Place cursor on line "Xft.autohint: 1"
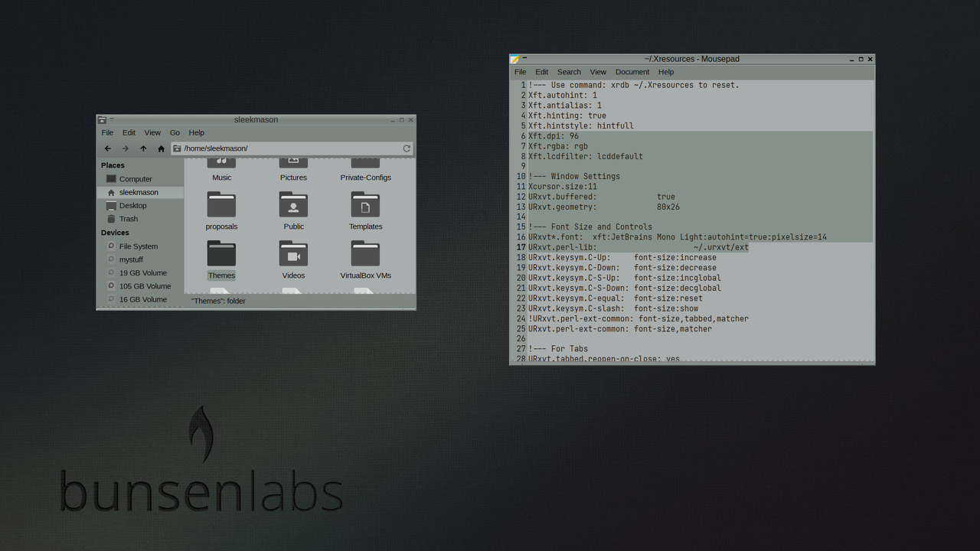 click(563, 96)
